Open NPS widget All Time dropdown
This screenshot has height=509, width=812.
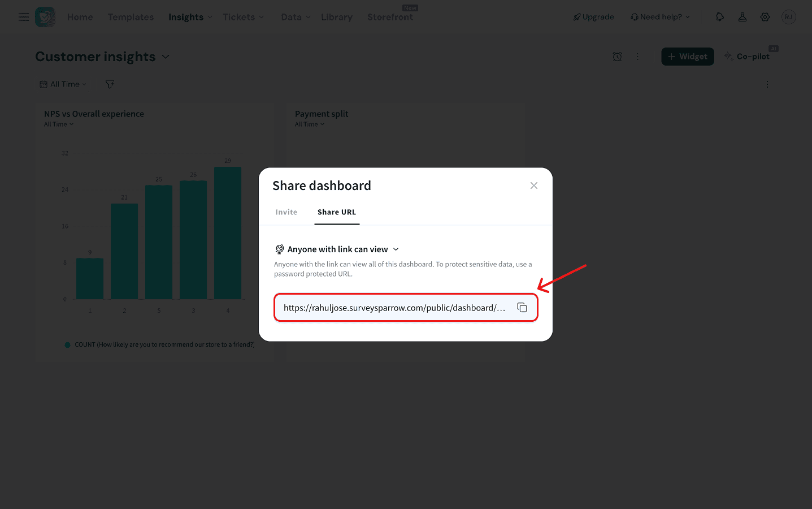pos(59,124)
